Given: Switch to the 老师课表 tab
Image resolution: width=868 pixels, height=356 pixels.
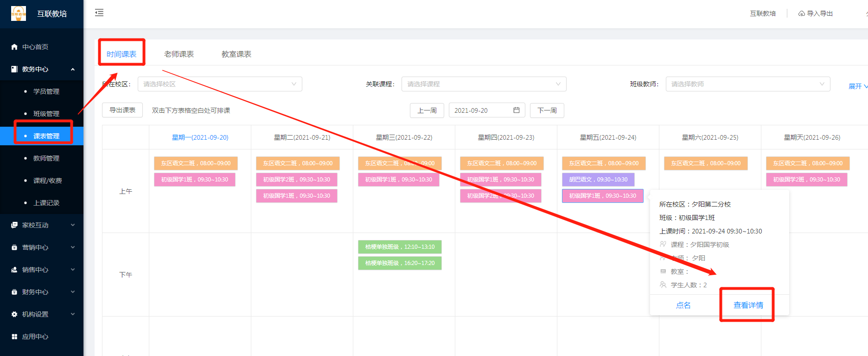Looking at the screenshot, I should coord(179,54).
